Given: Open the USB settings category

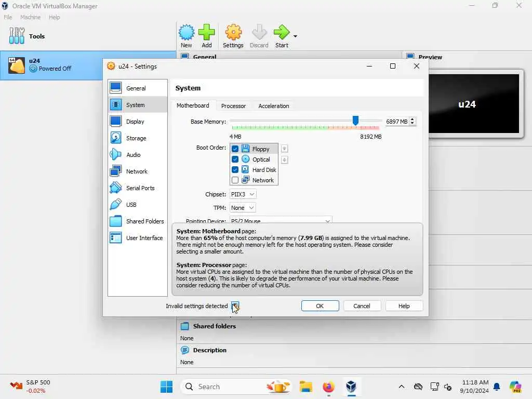Looking at the screenshot, I should coord(137,205).
